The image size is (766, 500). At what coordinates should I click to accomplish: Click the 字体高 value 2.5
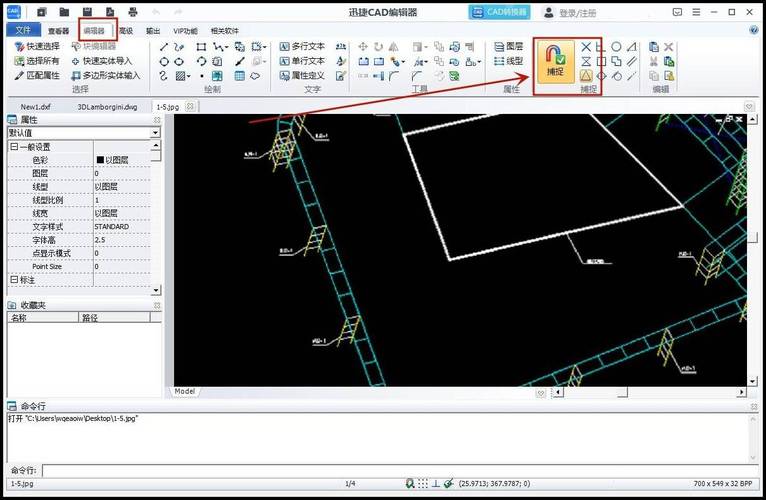[122, 240]
